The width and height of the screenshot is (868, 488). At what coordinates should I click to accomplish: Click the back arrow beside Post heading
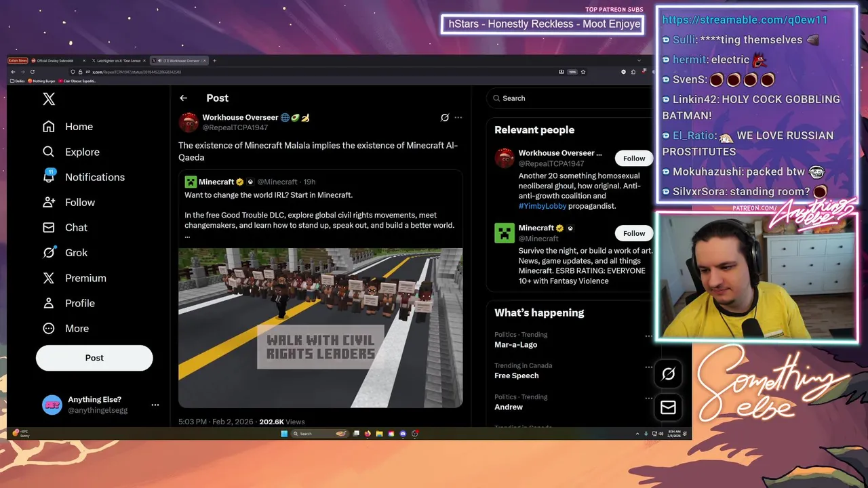[x=183, y=98]
